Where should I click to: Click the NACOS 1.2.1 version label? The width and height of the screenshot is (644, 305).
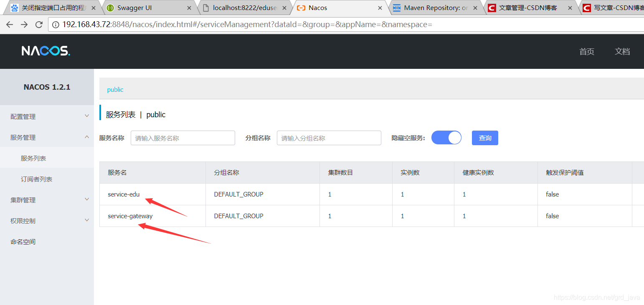coord(47,87)
